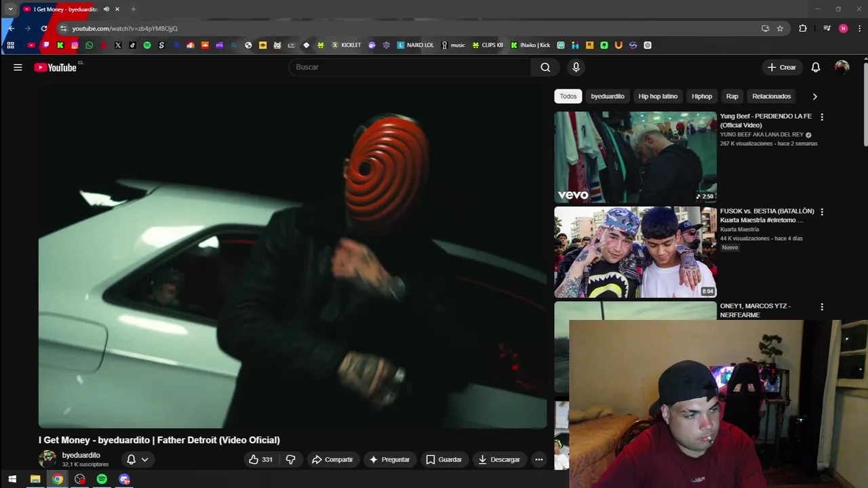The height and width of the screenshot is (488, 868).
Task: Open the music bookmark
Action: [453, 45]
